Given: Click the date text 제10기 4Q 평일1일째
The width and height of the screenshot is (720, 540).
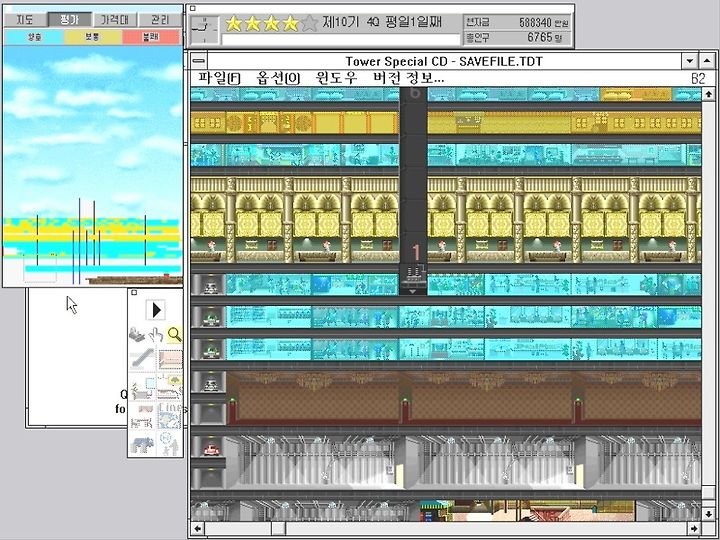Looking at the screenshot, I should [x=382, y=22].
